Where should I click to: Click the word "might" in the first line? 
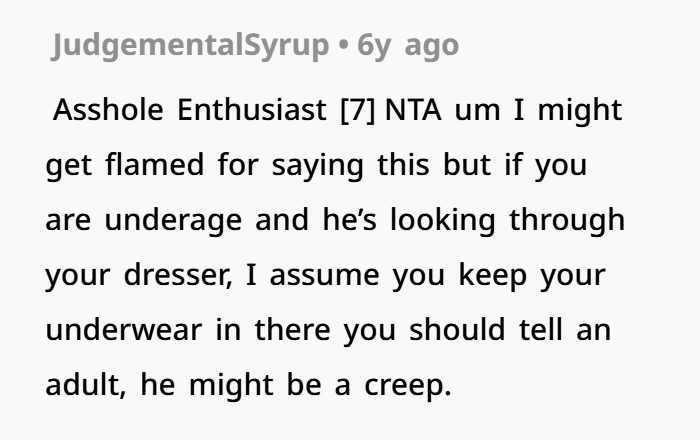coord(580,109)
